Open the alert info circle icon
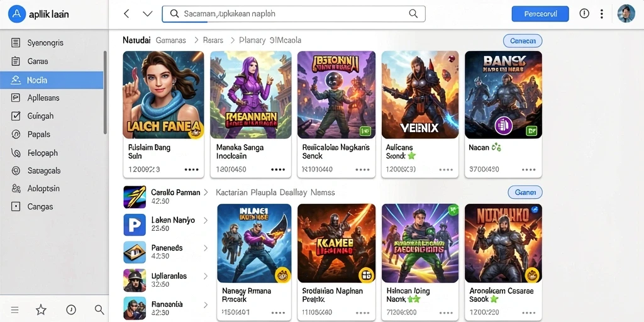The width and height of the screenshot is (644, 322). tap(584, 14)
